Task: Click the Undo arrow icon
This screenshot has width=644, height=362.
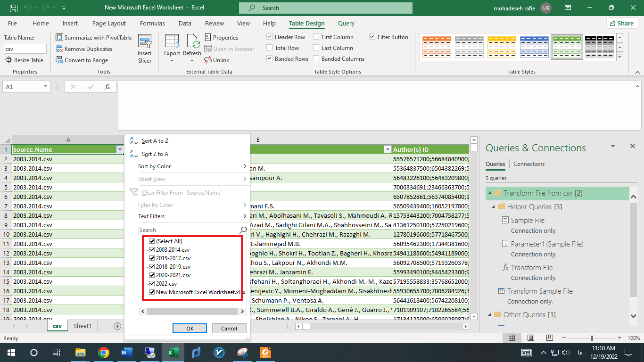Action: (x=27, y=8)
